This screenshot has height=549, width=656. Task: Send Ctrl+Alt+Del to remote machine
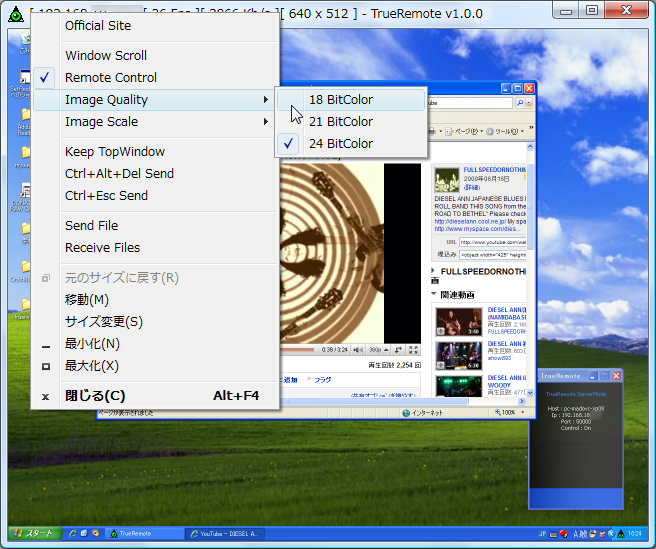click(x=155, y=174)
